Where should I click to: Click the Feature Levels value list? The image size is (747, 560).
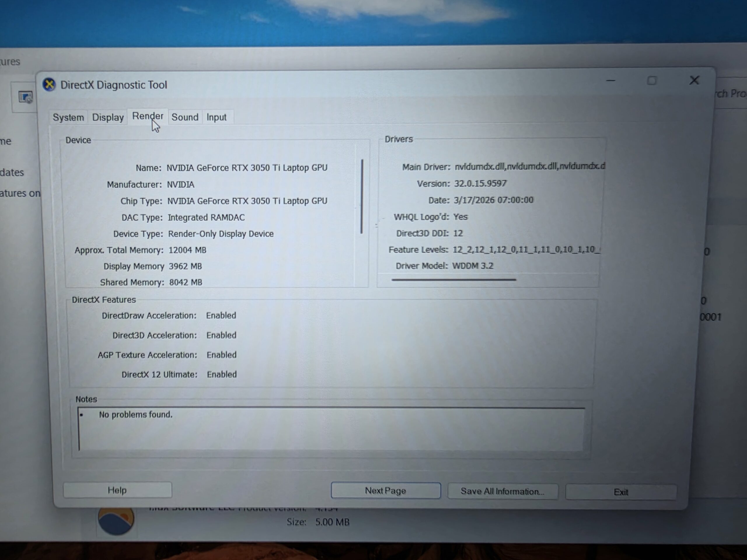(526, 249)
